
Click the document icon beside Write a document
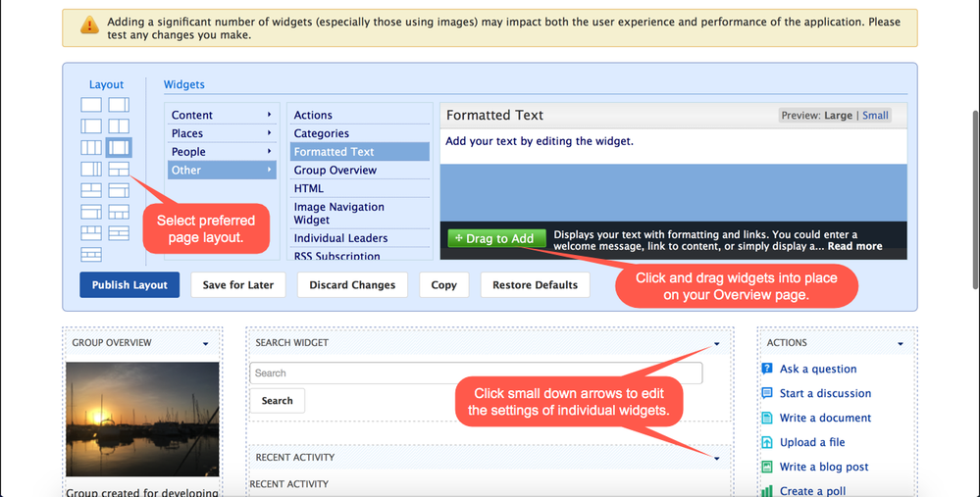pos(767,418)
